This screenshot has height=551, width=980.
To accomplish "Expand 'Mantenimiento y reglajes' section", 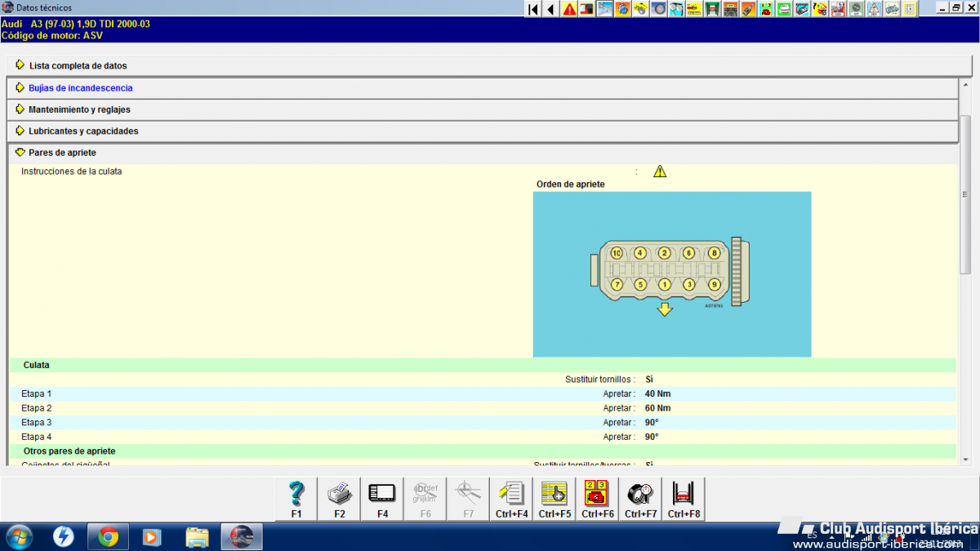I will point(483,109).
